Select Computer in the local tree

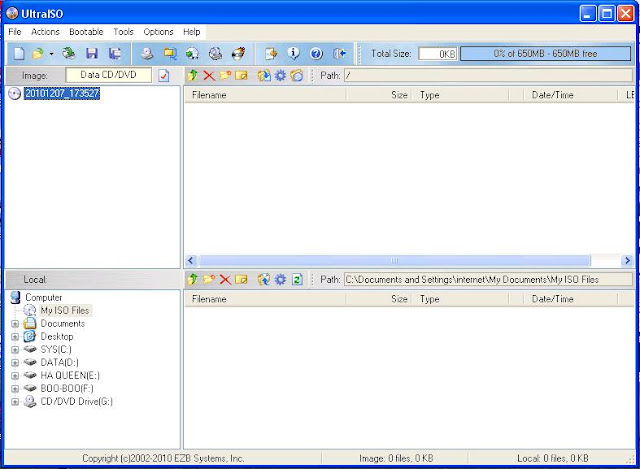point(44,298)
